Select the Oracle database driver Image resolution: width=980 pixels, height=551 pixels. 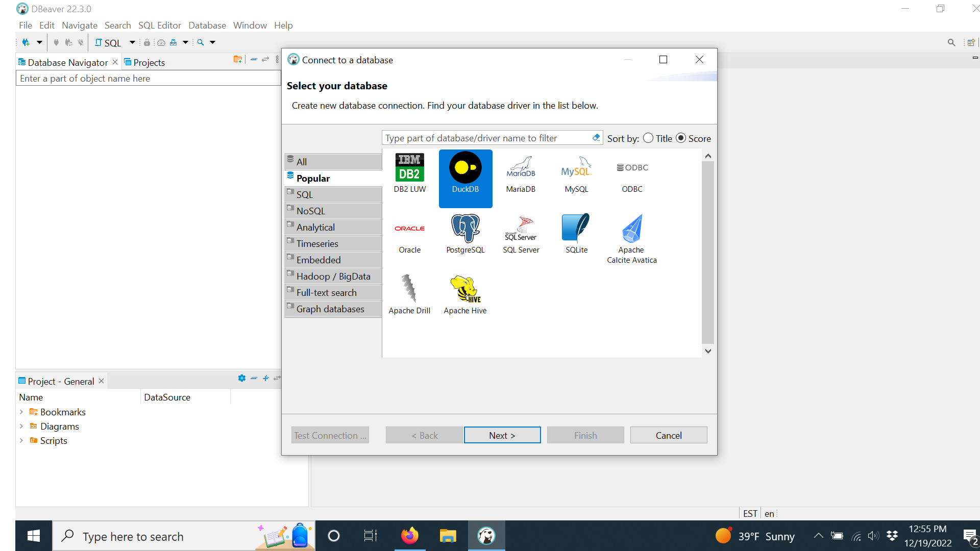[x=409, y=234]
